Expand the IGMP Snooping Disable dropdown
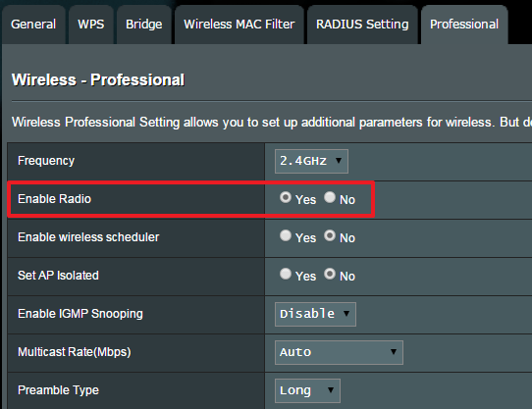 (x=315, y=314)
